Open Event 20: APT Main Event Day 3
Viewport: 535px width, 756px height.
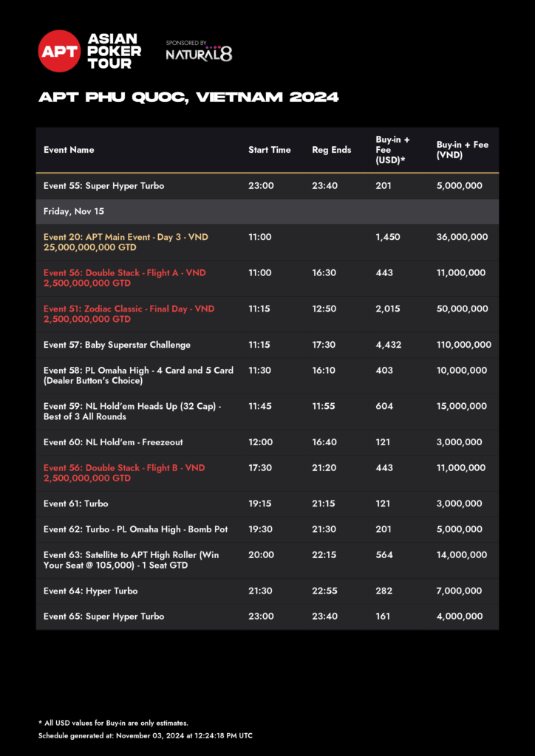(126, 242)
